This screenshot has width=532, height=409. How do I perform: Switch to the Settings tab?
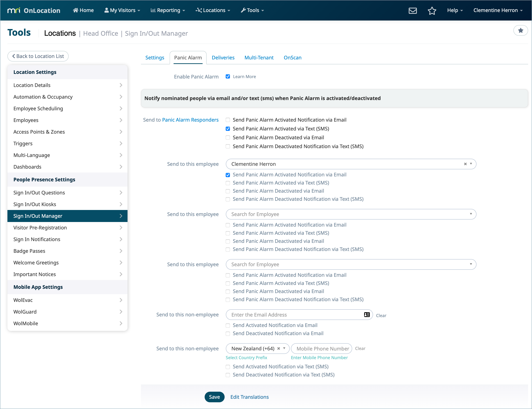point(155,58)
